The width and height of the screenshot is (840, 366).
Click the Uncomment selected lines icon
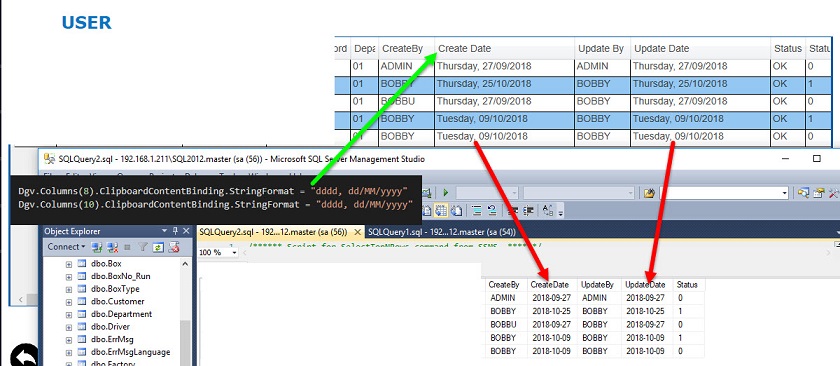pyautogui.click(x=492, y=211)
